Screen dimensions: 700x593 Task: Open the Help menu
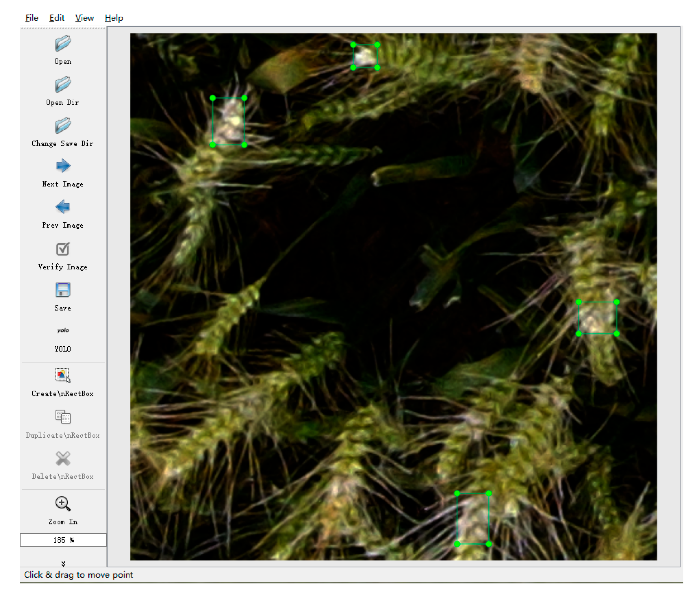[114, 18]
